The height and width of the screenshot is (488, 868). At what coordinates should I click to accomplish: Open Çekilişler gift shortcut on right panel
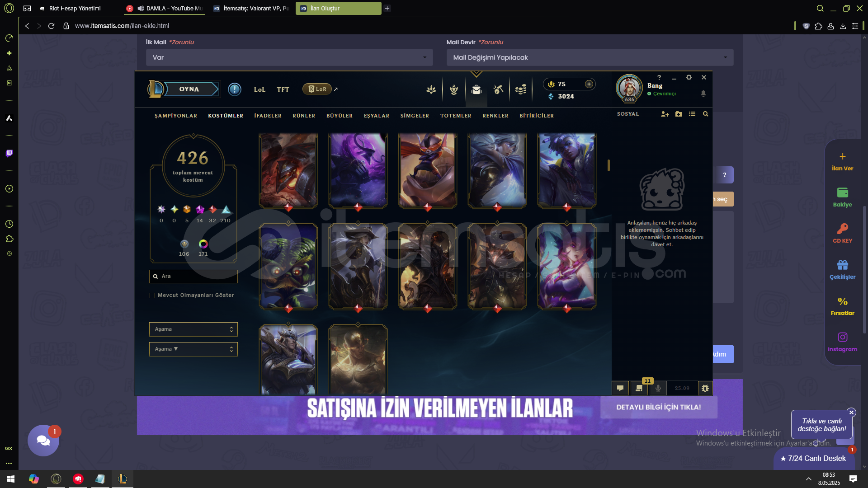843,269
